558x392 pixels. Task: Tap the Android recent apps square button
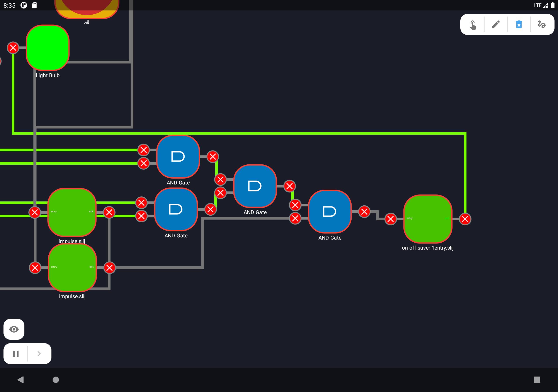pos(537,380)
